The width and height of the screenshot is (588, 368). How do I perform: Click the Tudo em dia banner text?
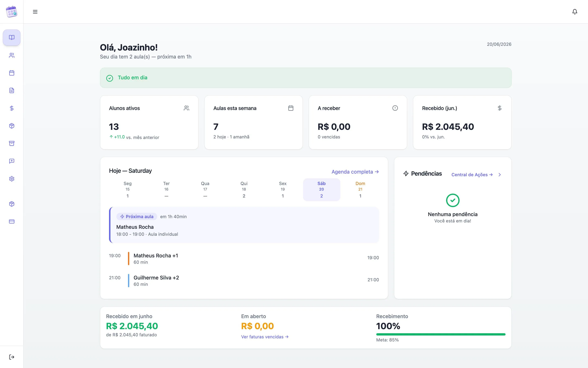point(133,78)
